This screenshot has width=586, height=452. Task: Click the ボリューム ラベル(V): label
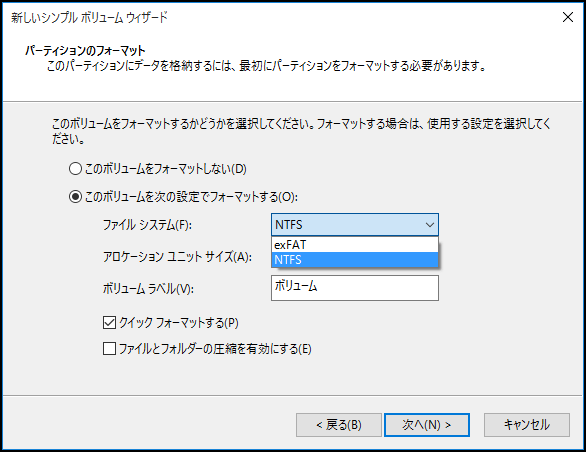tap(148, 288)
